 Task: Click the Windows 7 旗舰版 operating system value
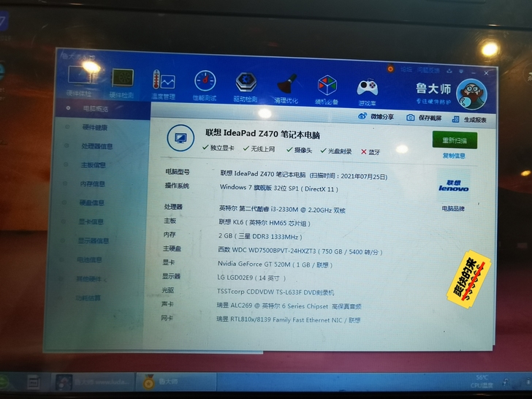coord(279,188)
